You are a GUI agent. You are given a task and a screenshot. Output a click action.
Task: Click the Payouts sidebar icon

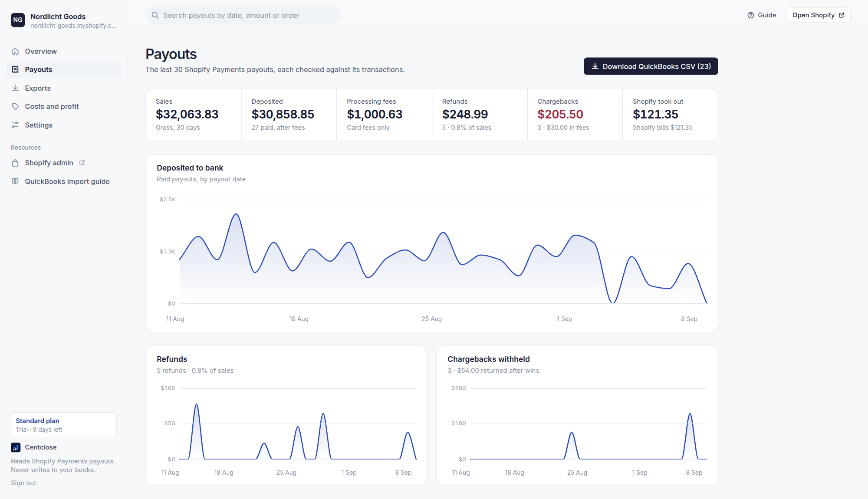point(15,69)
